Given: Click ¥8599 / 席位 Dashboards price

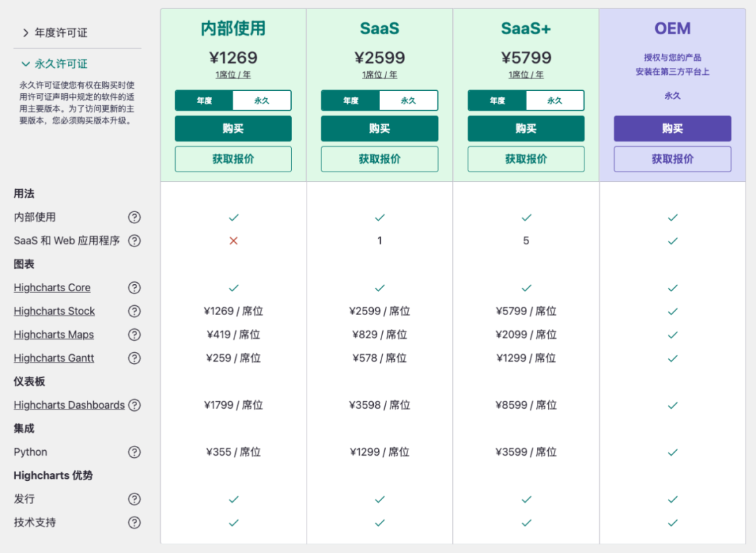Looking at the screenshot, I should click(526, 405).
